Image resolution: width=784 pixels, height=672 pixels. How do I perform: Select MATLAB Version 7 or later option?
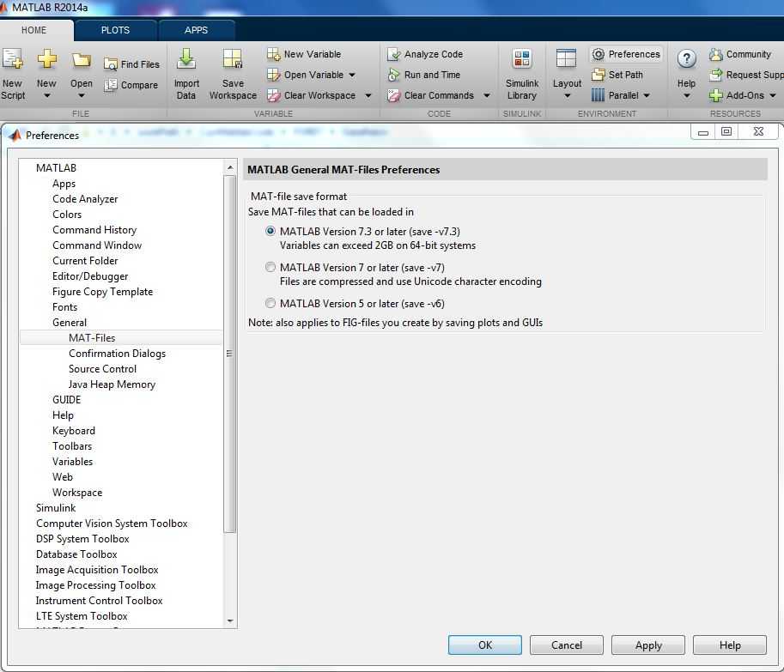tap(270, 267)
